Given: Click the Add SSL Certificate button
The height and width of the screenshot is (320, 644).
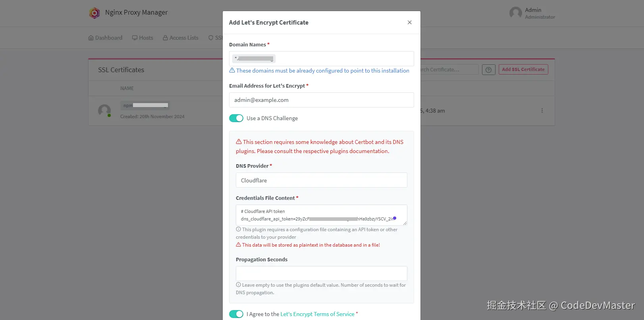Looking at the screenshot, I should (x=523, y=69).
